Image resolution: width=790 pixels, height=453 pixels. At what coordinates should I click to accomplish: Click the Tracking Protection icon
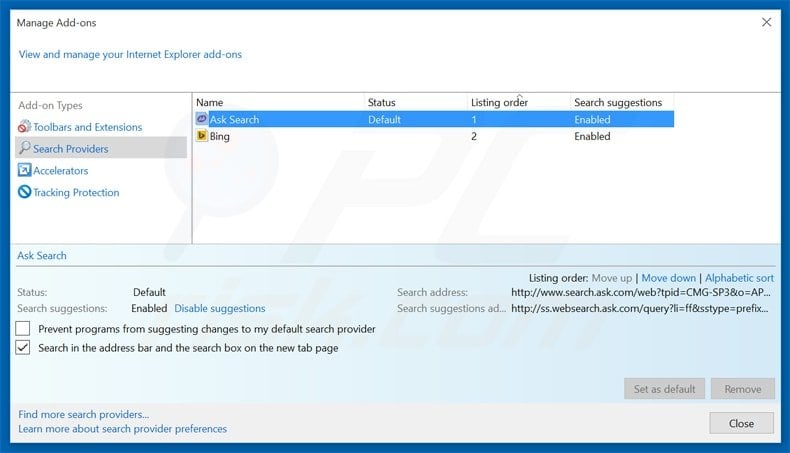point(24,191)
